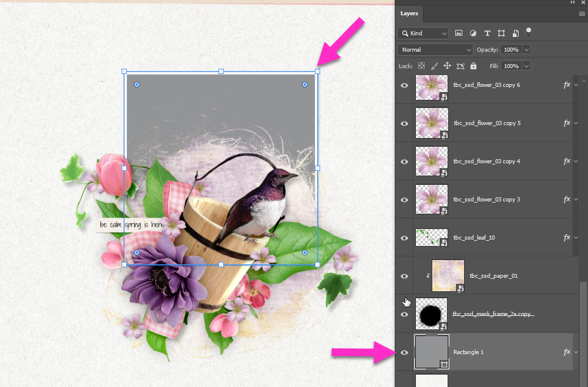
Task: Hide the tbc_ssd_leaf_10 layer
Action: point(404,238)
